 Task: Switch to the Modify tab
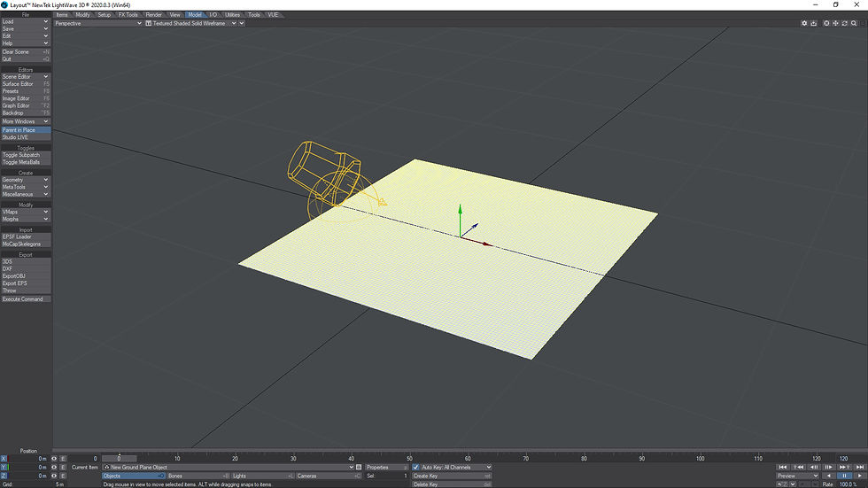(x=82, y=15)
